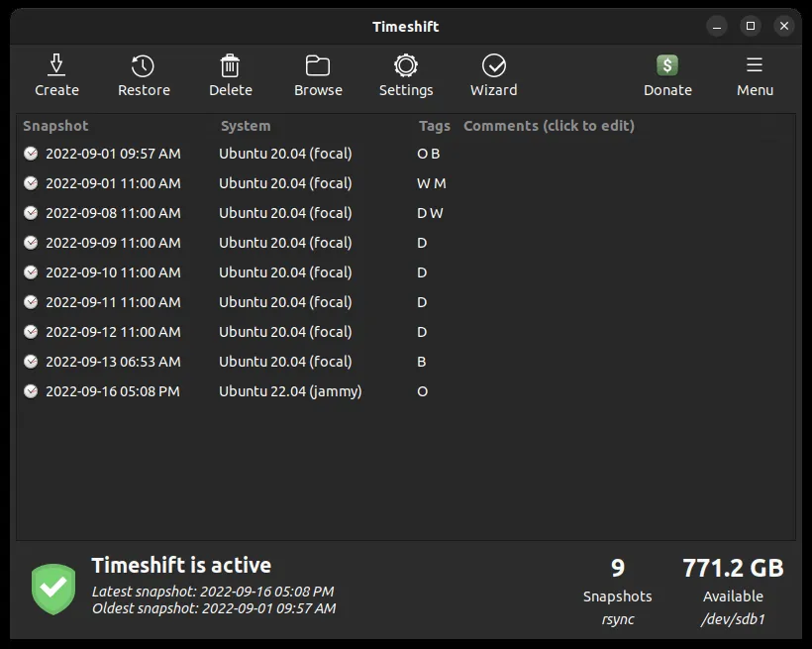Click the 'O B' tags cell
The width and height of the screenshot is (812, 649).
[428, 154]
